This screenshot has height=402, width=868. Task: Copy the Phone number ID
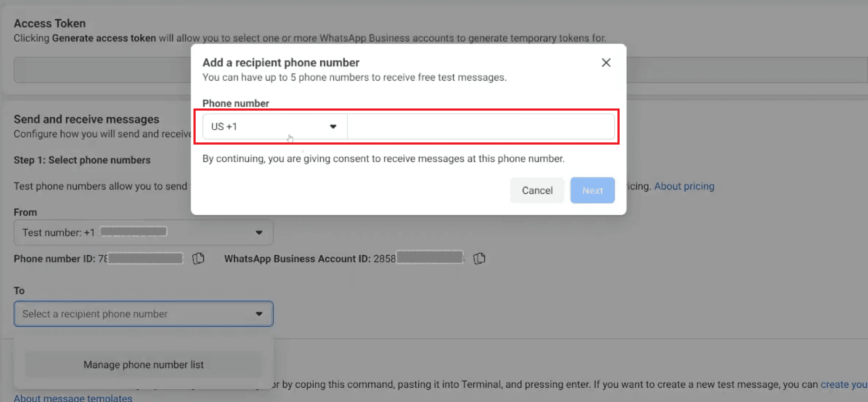pyautogui.click(x=198, y=259)
